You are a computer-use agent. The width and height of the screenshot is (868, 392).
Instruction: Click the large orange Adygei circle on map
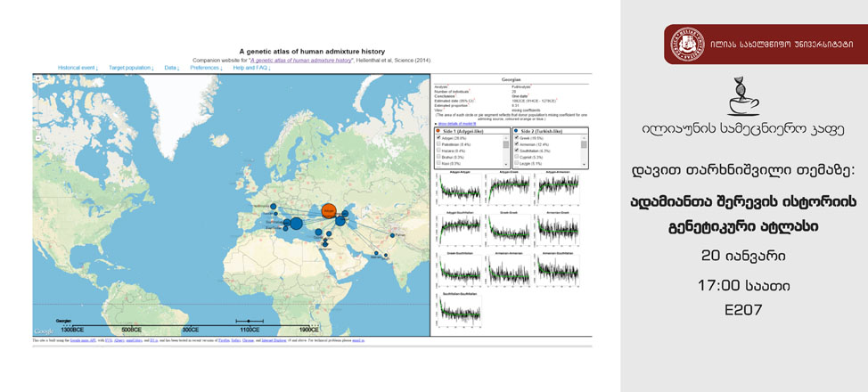[x=328, y=212]
